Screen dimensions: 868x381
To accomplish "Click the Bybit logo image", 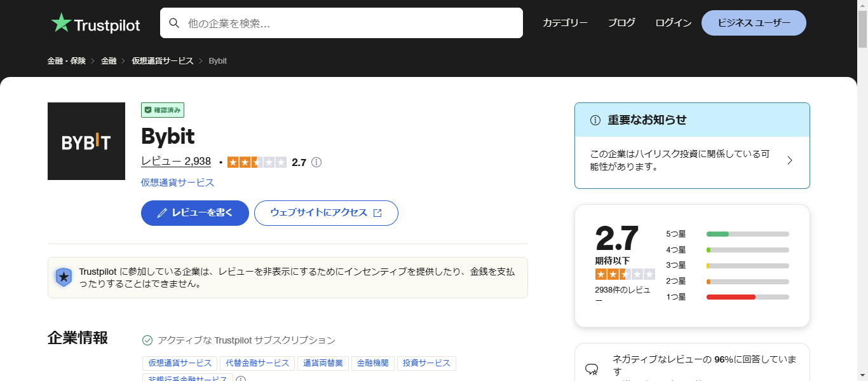I will coord(86,141).
